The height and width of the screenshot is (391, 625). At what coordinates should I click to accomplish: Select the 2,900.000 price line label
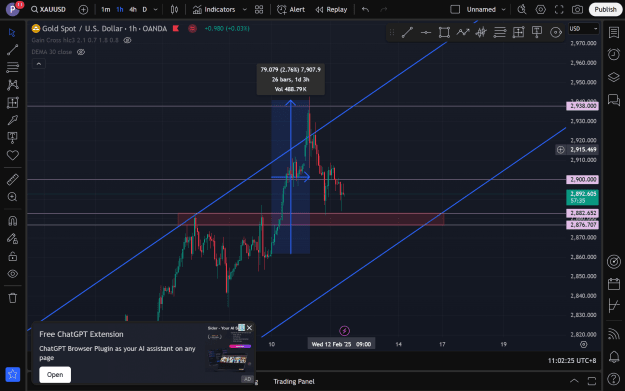tap(582, 180)
